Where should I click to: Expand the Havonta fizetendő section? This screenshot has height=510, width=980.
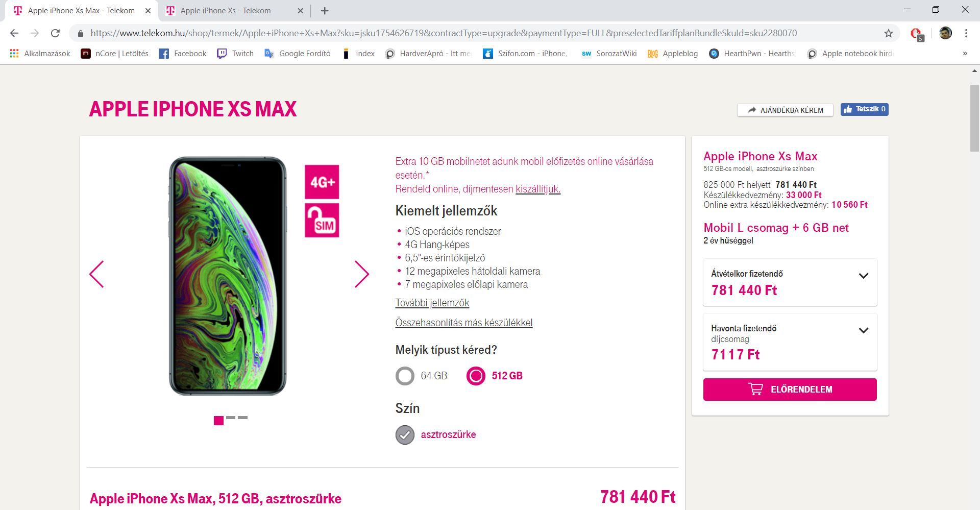pos(790,342)
